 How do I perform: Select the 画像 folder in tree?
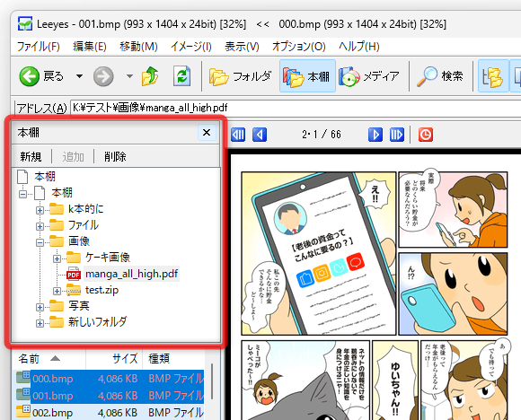pos(79,241)
